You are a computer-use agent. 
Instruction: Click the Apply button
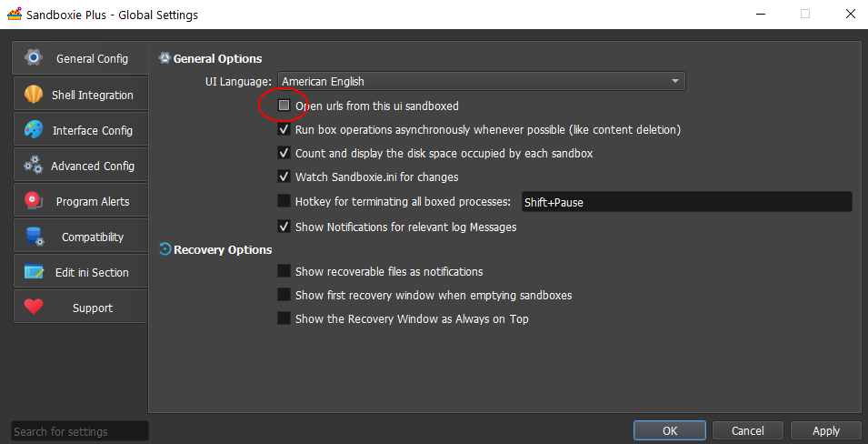[x=826, y=430]
